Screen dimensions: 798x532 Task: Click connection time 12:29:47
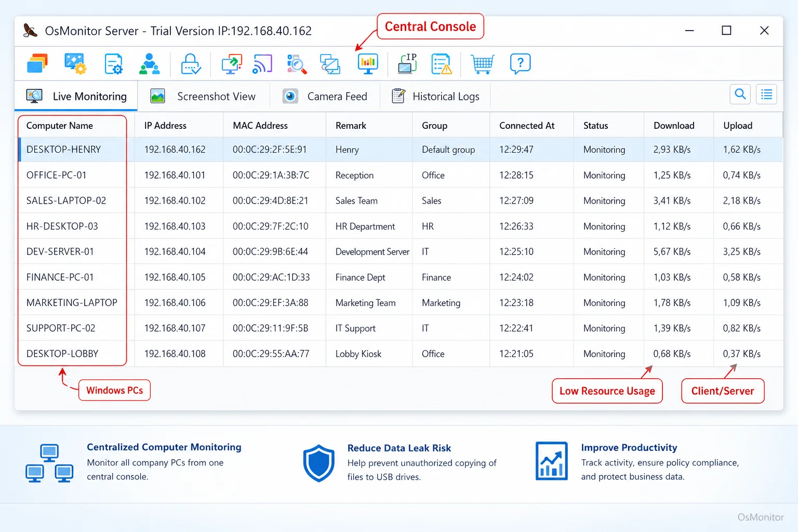(516, 150)
